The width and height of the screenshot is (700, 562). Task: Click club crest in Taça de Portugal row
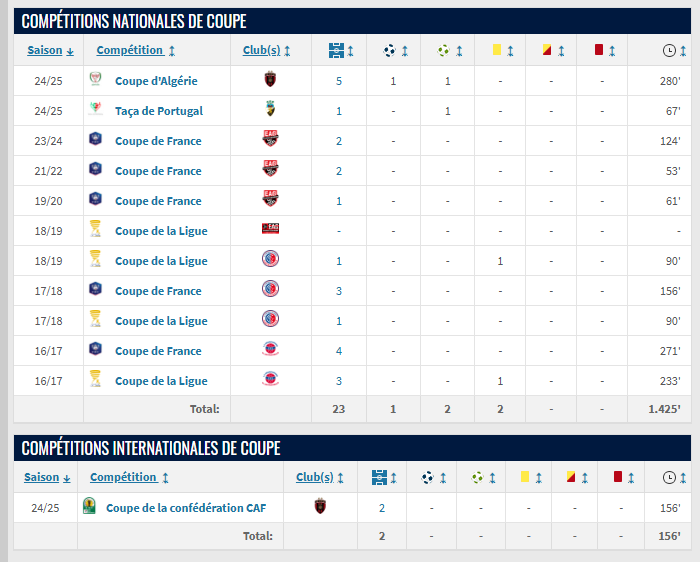(270, 110)
